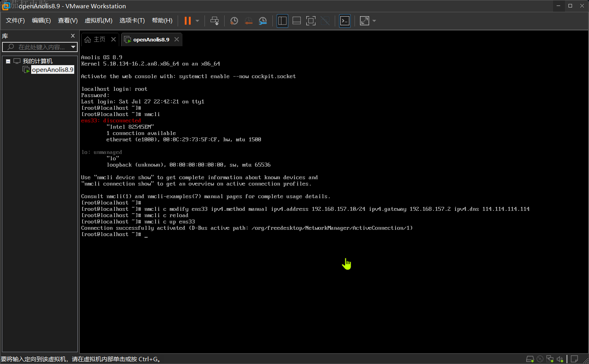Select openAnolis8.9 in the library tree
The image size is (589, 364).
coord(53,70)
